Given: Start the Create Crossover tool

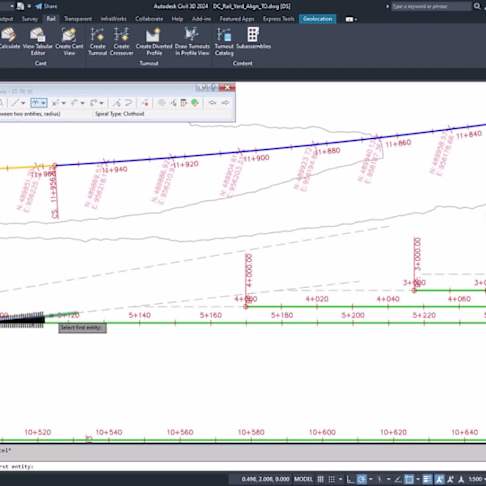Looking at the screenshot, I should [x=121, y=40].
